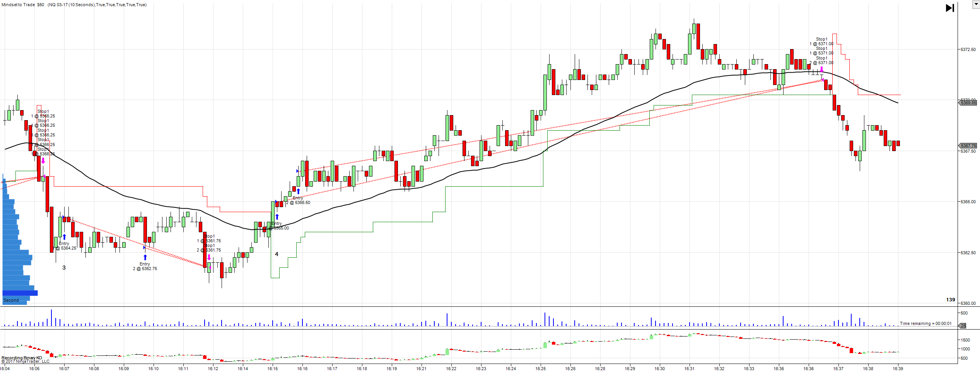Click the 5360.00 price axis label

pos(968,303)
